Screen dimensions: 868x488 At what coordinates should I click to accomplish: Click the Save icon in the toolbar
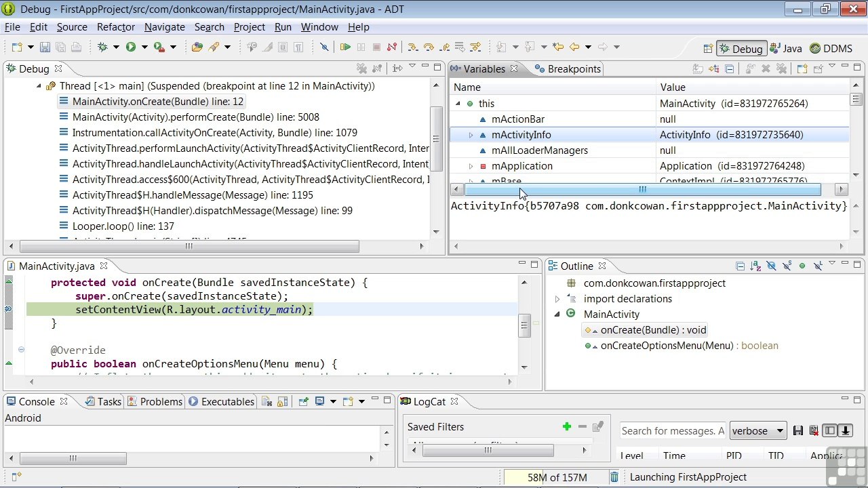45,47
